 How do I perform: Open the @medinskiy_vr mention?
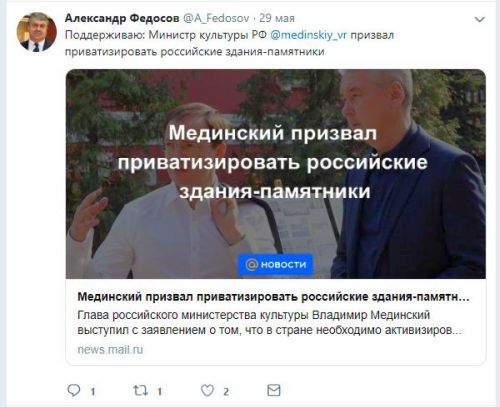coord(309,35)
